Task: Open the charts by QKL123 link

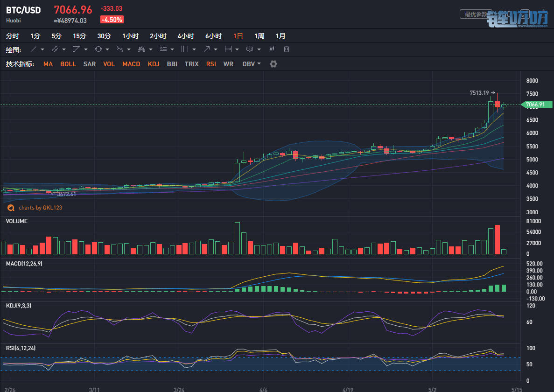Action: coord(40,208)
